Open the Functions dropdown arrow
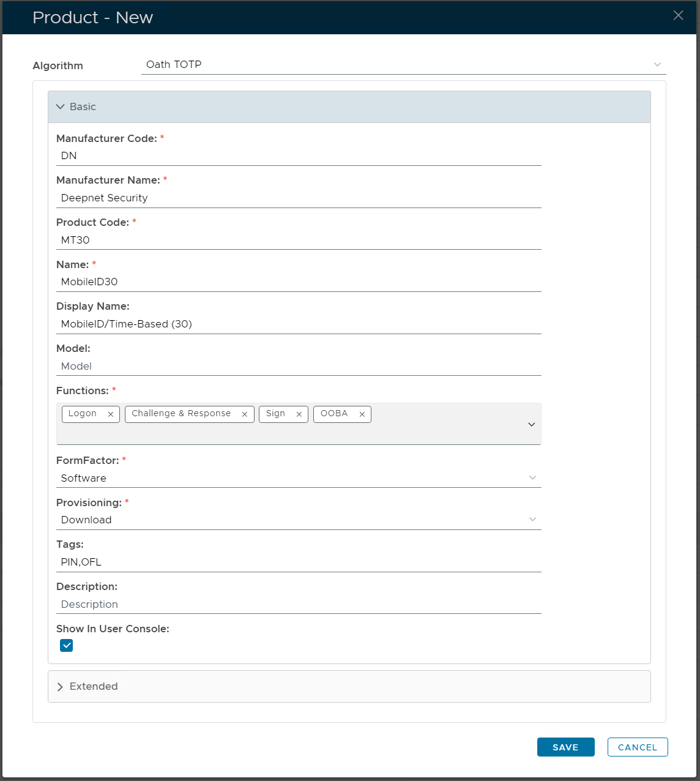Image resolution: width=700 pixels, height=781 pixels. pos(531,424)
